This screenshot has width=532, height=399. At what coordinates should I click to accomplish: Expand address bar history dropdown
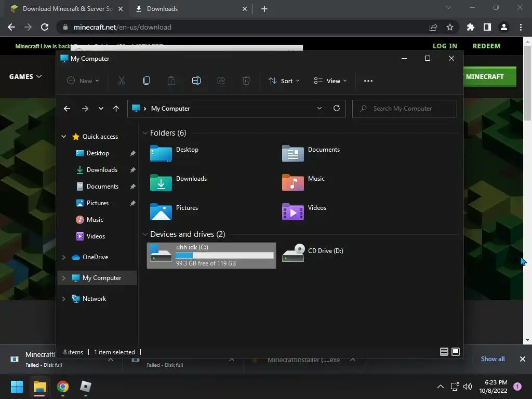[320, 108]
